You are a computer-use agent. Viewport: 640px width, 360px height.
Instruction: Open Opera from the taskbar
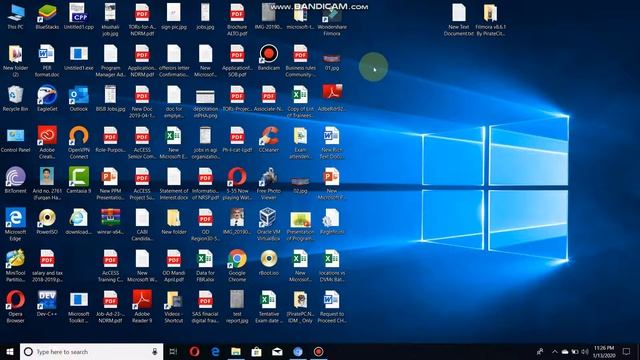click(x=194, y=351)
